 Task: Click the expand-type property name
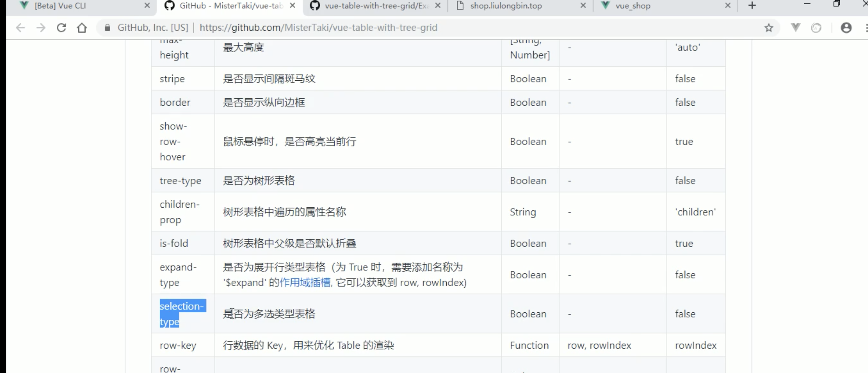[178, 275]
